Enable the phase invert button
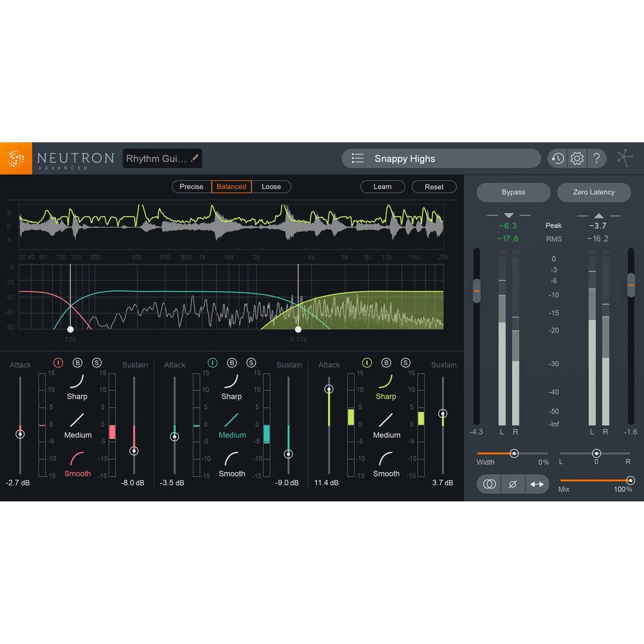The width and height of the screenshot is (644, 644). [513, 484]
